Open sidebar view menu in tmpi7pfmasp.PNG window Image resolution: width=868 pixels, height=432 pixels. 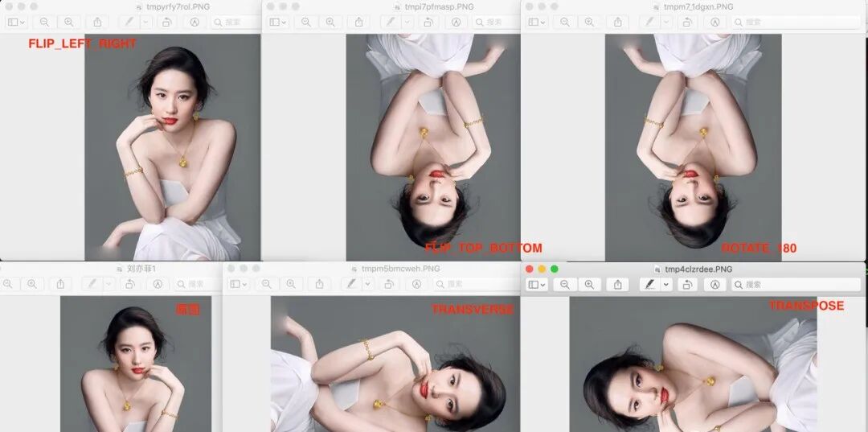click(x=276, y=23)
